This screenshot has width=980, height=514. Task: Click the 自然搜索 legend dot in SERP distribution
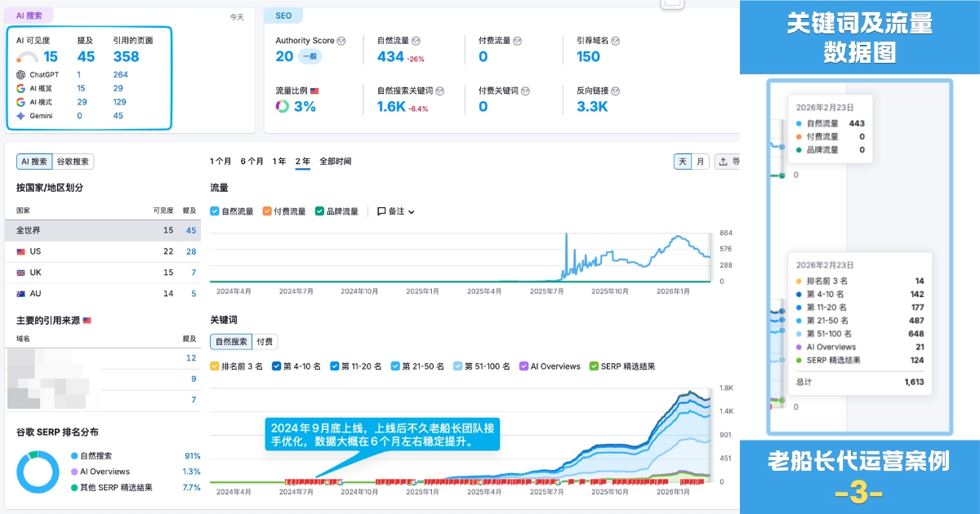point(74,456)
